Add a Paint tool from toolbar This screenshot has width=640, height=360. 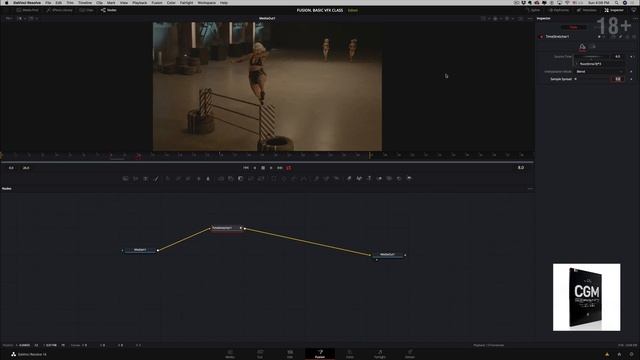[156, 179]
